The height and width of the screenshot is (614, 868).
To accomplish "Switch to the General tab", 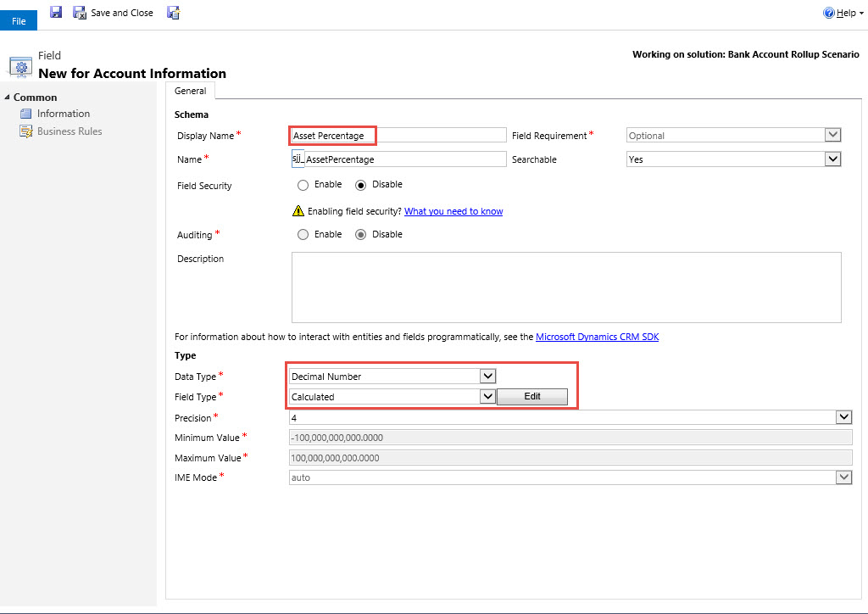I will (x=191, y=91).
